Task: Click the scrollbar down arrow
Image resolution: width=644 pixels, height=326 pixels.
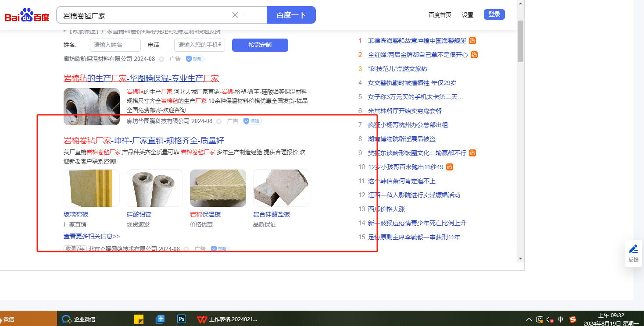Action: [x=520, y=258]
